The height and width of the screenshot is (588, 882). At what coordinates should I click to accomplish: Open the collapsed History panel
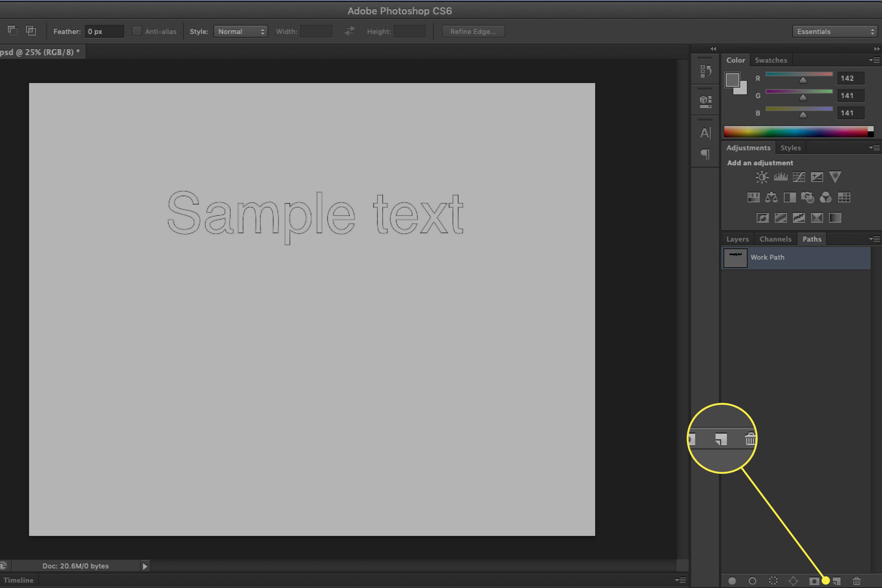click(705, 71)
